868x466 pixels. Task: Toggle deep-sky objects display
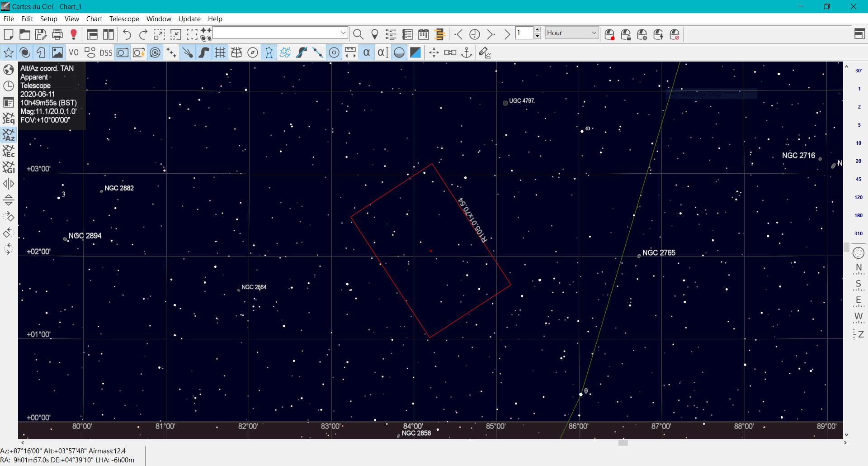pyautogui.click(x=25, y=53)
